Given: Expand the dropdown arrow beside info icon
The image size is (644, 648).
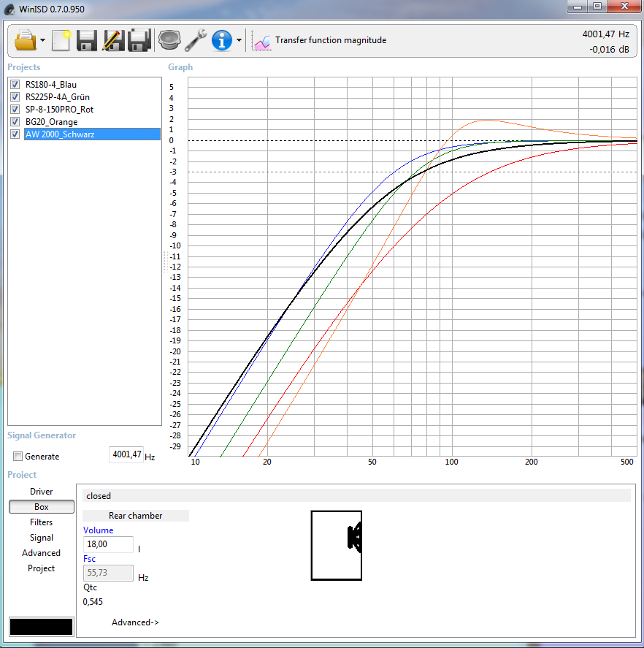Looking at the screenshot, I should point(239,40).
